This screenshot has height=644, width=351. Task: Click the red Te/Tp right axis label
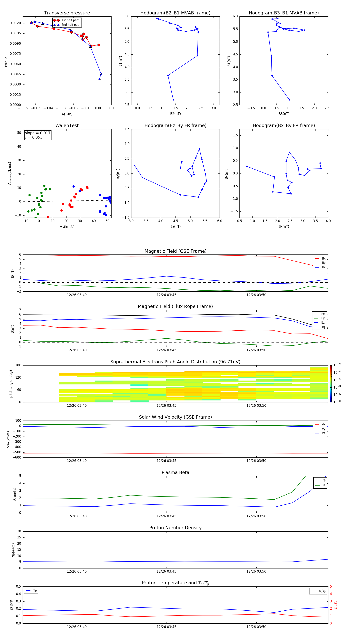click(x=336, y=605)
